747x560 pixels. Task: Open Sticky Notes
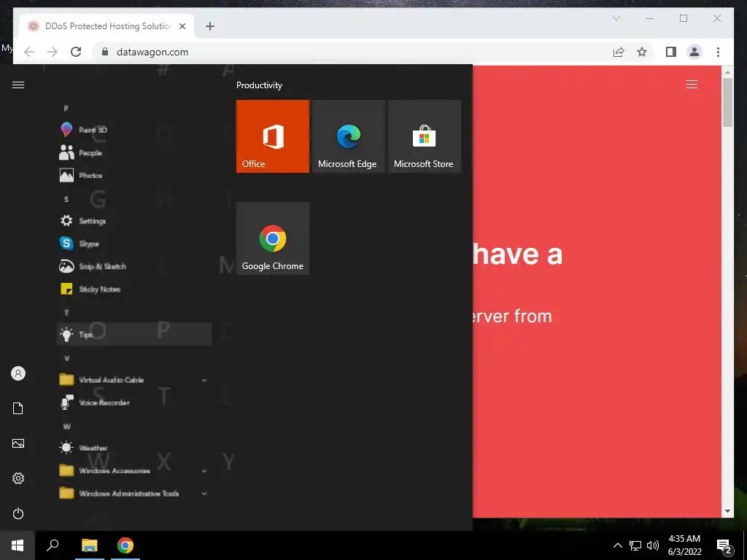[x=134, y=289]
